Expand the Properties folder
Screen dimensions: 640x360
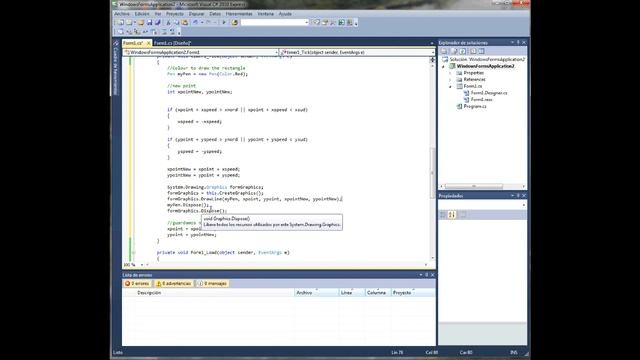[451, 73]
